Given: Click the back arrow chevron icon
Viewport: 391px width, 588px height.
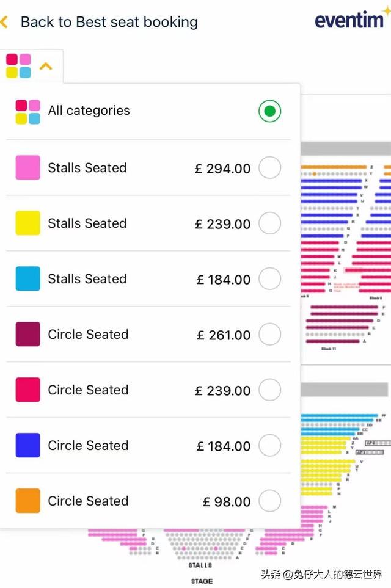Looking at the screenshot, I should pyautogui.click(x=4, y=23).
